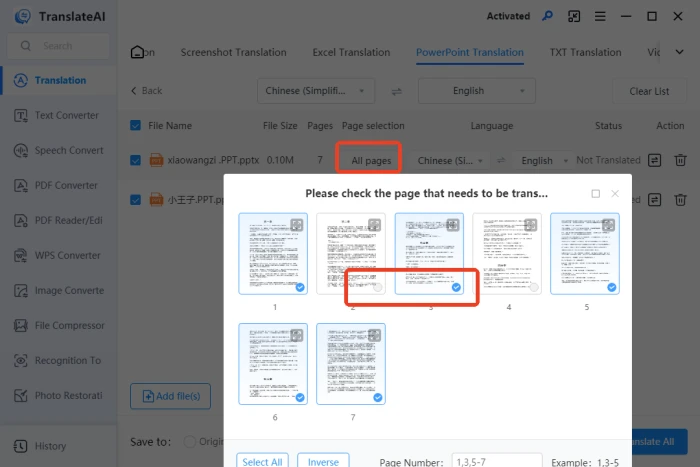The width and height of the screenshot is (700, 467).
Task: Select page 7 thumbnail
Action: 351,364
